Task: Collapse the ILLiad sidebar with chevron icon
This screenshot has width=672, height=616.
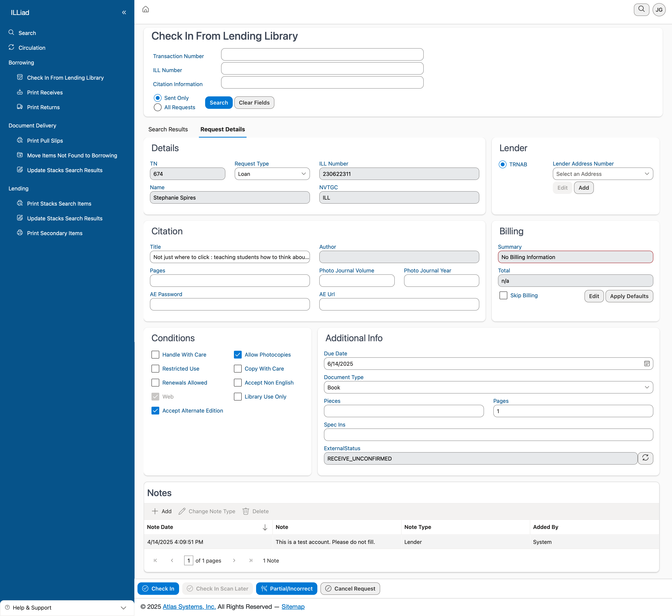Action: click(x=124, y=12)
